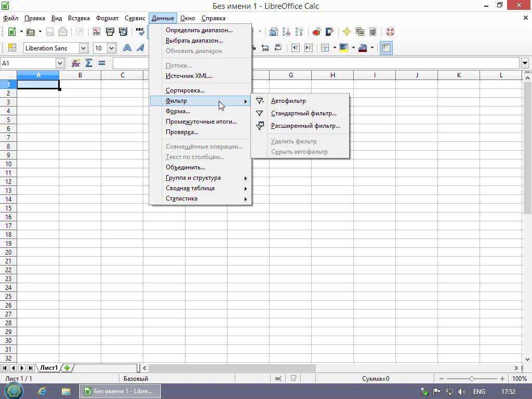Open the Data sources icon

point(373,32)
